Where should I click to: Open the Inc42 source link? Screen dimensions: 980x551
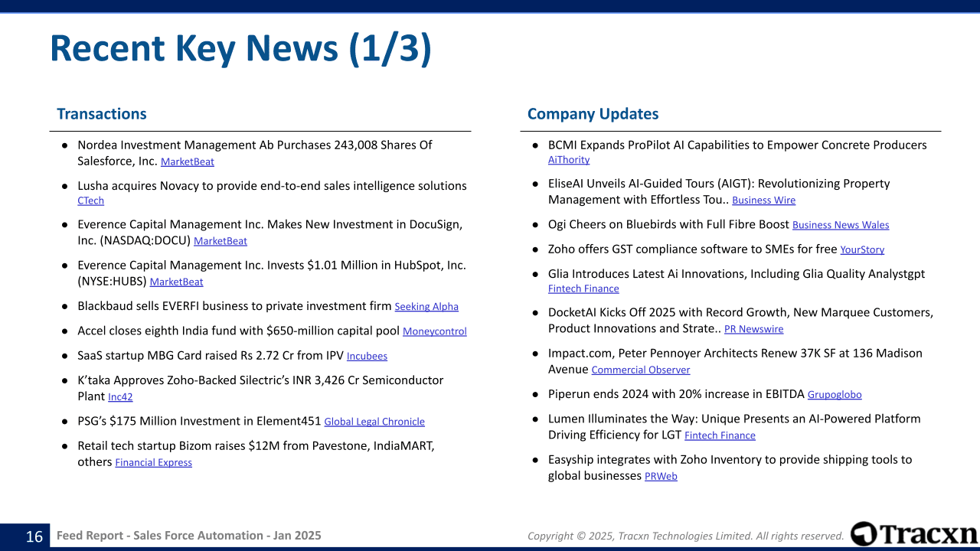point(120,397)
